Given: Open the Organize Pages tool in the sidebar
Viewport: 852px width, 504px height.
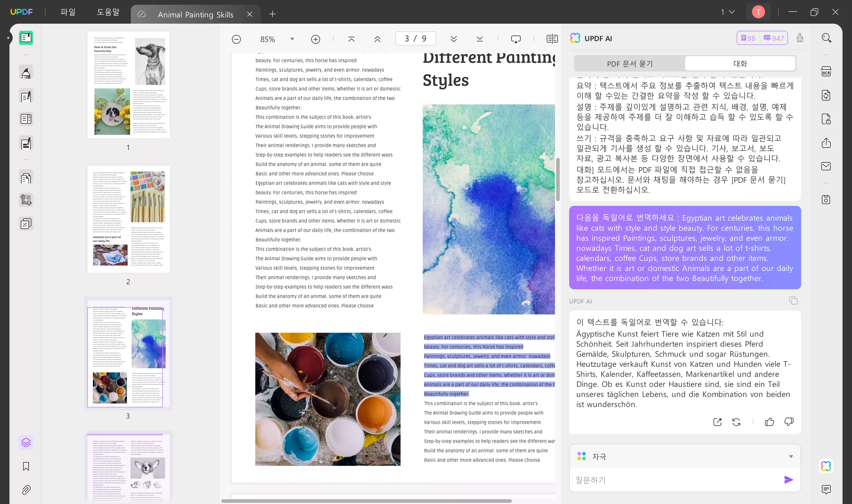Looking at the screenshot, I should (x=26, y=119).
